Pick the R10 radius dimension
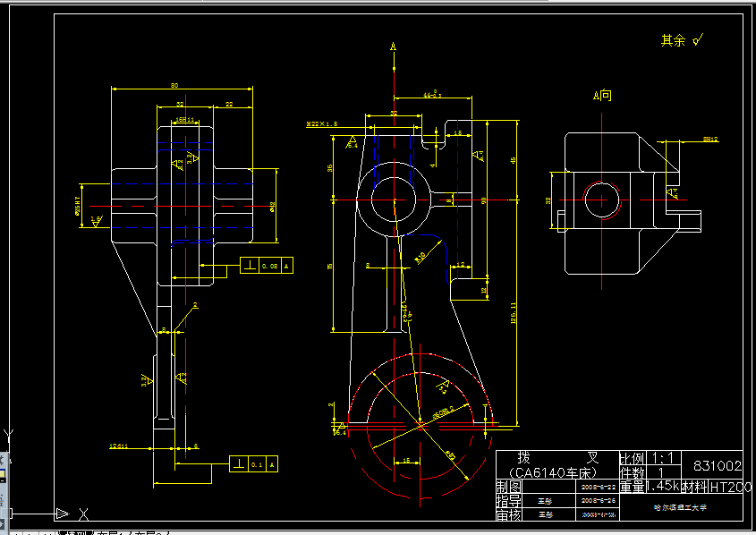This screenshot has width=756, height=535. [x=420, y=258]
